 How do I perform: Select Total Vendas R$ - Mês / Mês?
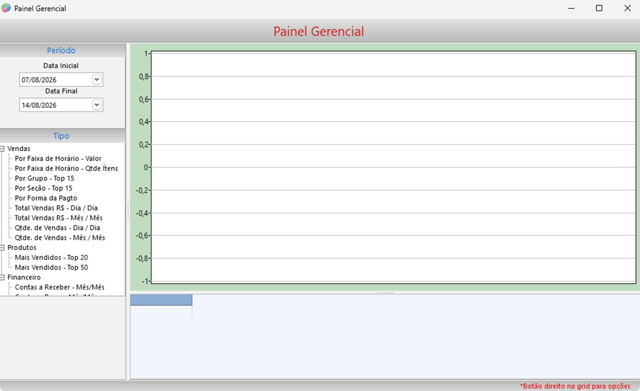point(58,218)
